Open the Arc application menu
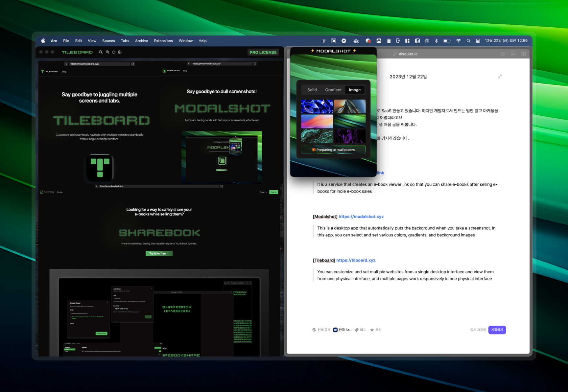This screenshot has width=568, height=392. [x=54, y=41]
